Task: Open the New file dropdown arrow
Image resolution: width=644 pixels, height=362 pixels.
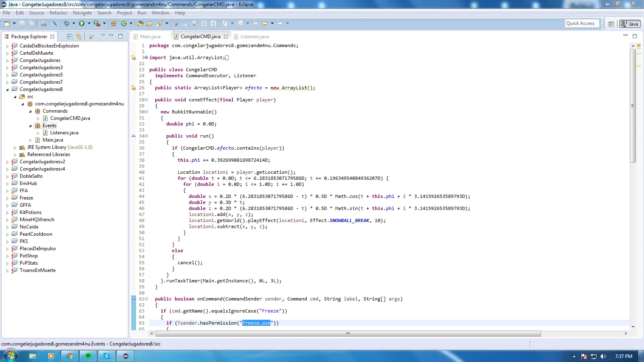Action: click(x=14, y=23)
